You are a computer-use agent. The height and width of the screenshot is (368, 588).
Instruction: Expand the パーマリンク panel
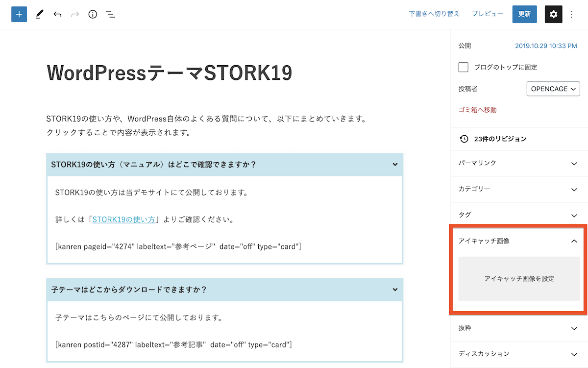[519, 163]
